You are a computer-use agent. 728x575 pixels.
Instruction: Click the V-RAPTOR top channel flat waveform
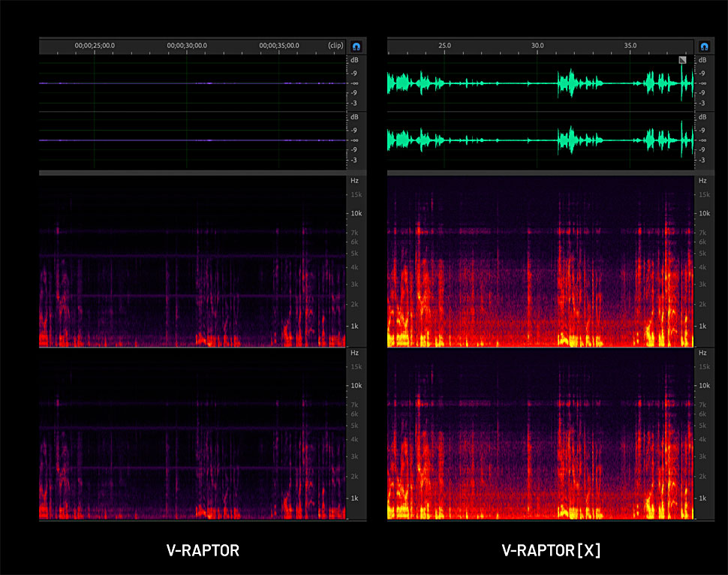pyautogui.click(x=193, y=83)
